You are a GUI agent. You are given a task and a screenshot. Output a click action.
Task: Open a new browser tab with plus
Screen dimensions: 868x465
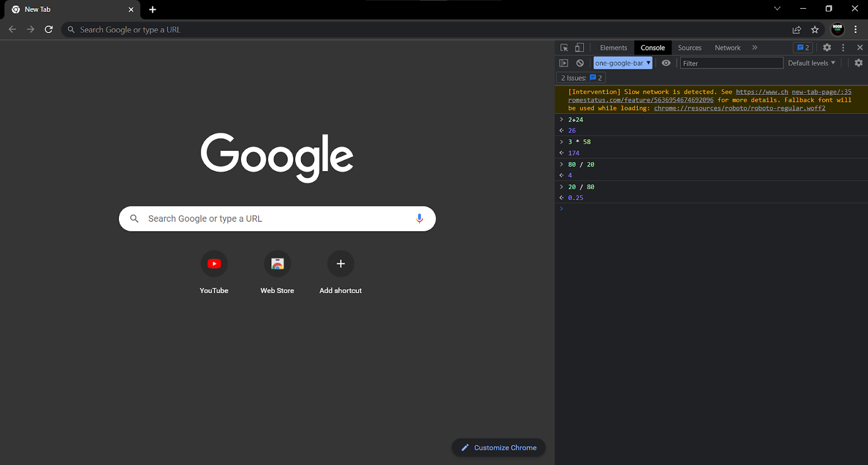[153, 10]
